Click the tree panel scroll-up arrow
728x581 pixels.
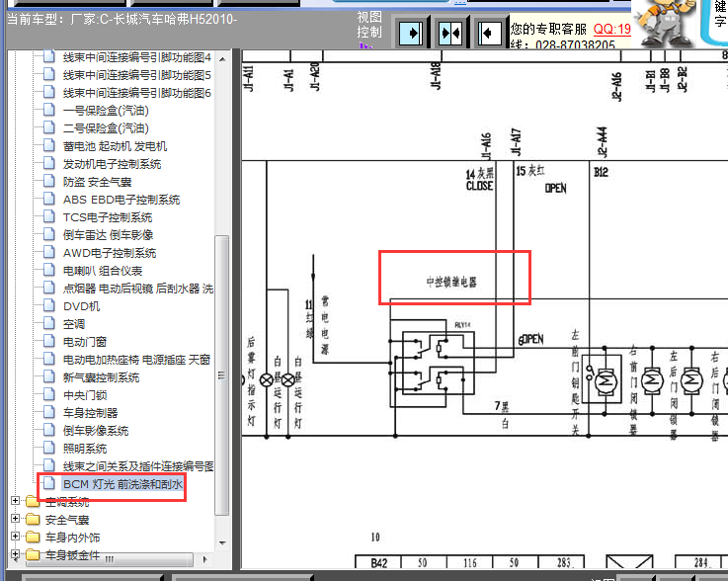222,59
